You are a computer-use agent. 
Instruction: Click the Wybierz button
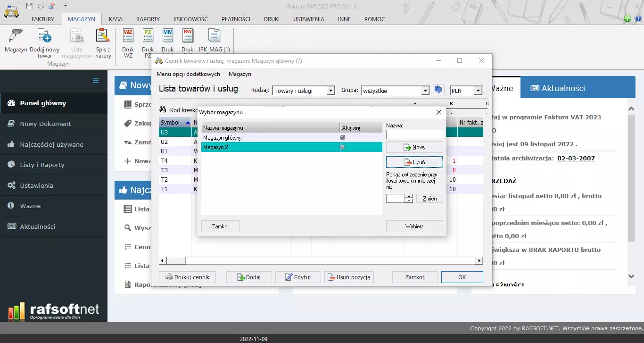click(x=414, y=226)
